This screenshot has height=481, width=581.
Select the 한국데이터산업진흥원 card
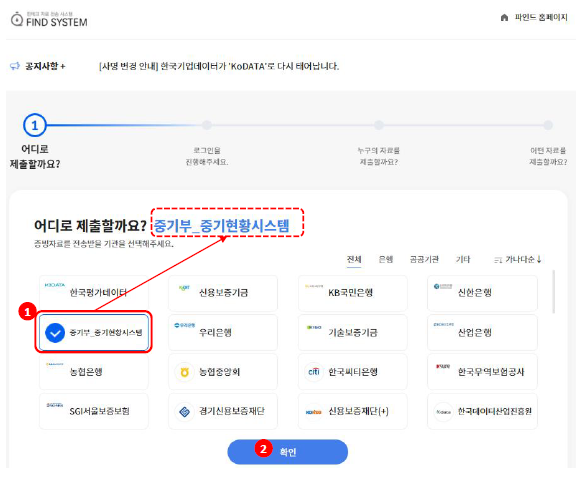point(482,411)
